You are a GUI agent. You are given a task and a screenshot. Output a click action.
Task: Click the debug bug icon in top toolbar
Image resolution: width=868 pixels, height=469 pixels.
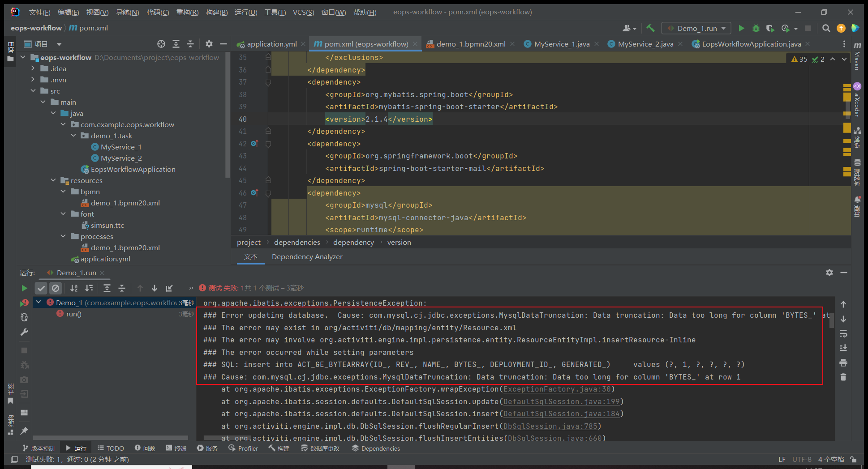[756, 28]
